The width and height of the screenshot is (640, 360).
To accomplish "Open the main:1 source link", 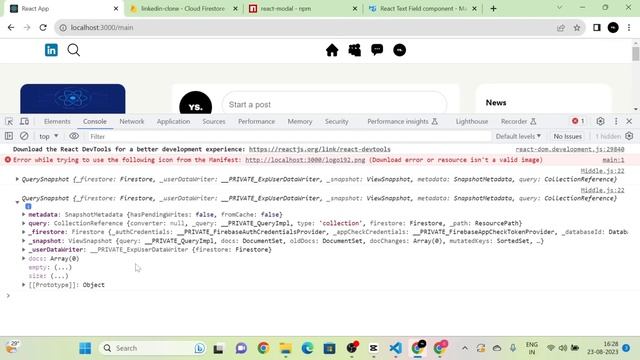I will (x=613, y=160).
